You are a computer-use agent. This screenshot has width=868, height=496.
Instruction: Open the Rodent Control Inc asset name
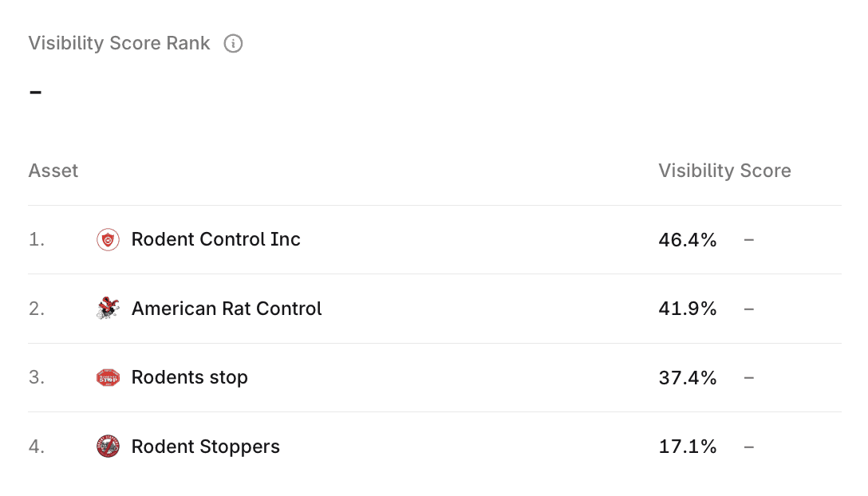point(215,239)
